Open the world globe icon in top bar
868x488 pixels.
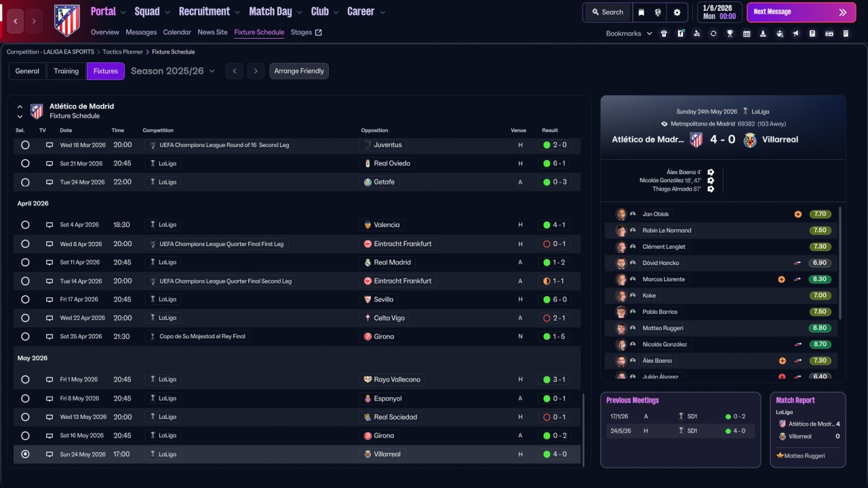coord(658,12)
